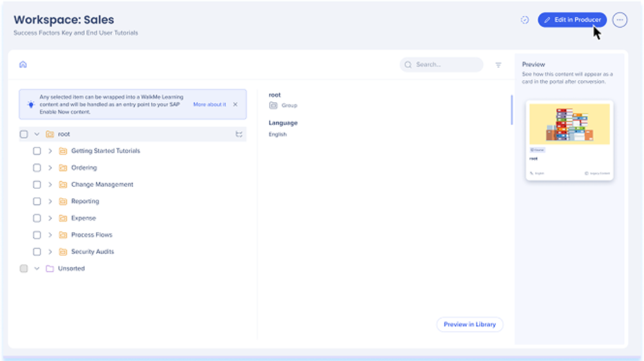Select the Expense tree item

coord(83,219)
